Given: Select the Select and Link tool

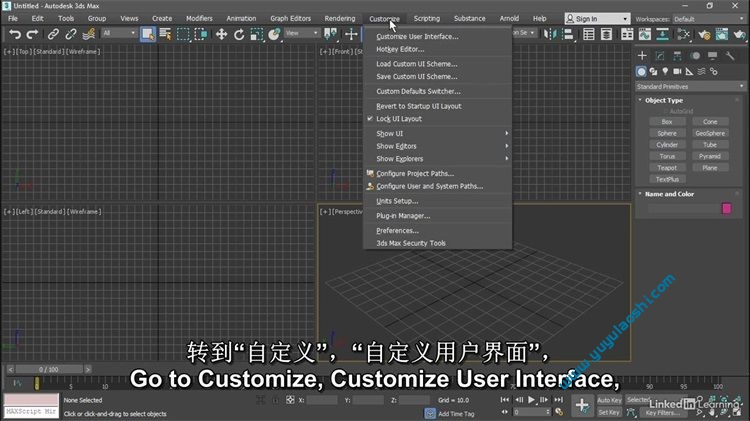Looking at the screenshot, I should (x=53, y=34).
